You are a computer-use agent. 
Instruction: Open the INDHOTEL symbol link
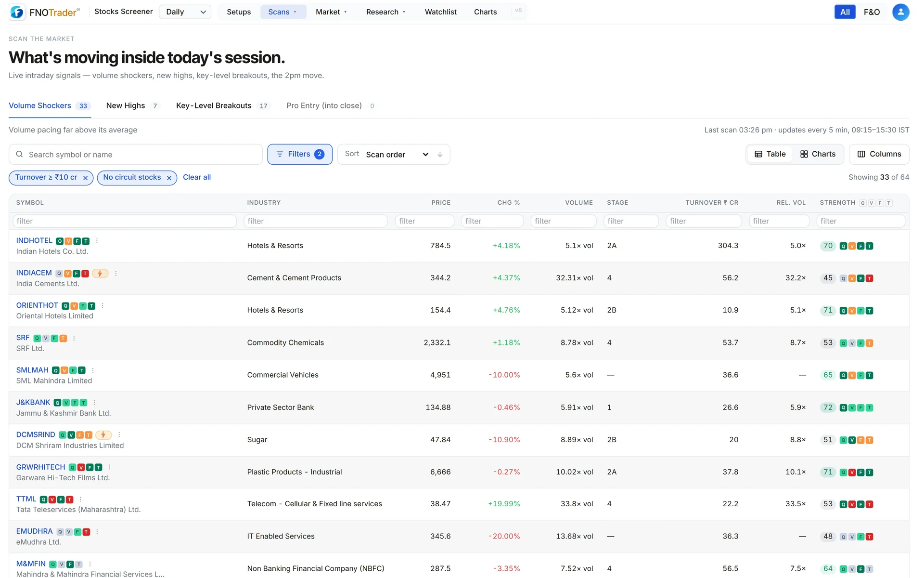(34, 240)
